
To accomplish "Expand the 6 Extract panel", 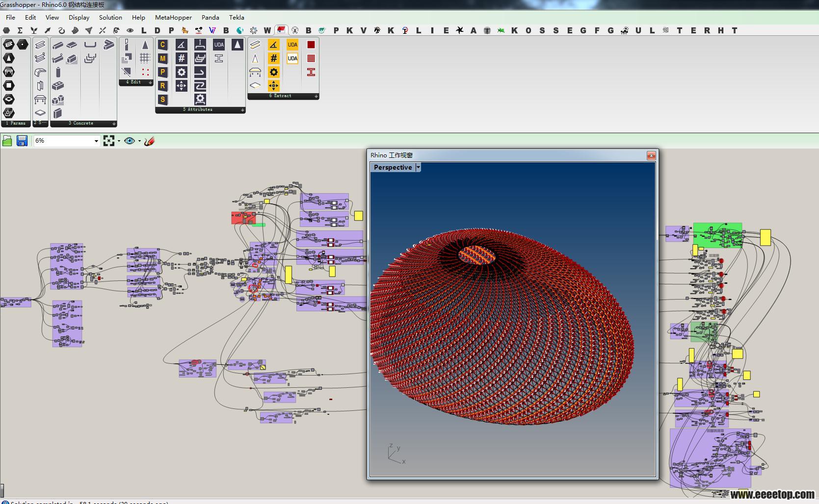I will pos(316,96).
